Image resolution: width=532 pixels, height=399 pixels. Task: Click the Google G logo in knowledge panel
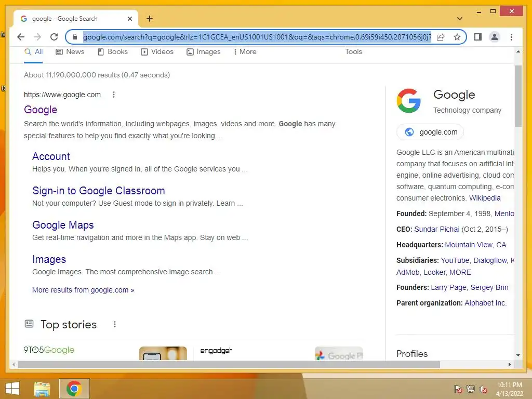point(408,101)
